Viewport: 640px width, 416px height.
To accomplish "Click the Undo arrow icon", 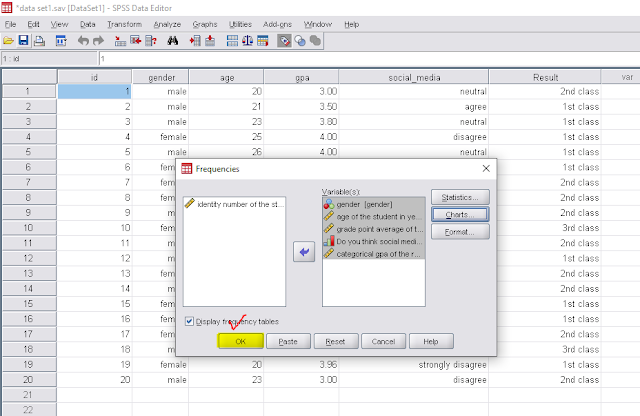I will [x=83, y=41].
